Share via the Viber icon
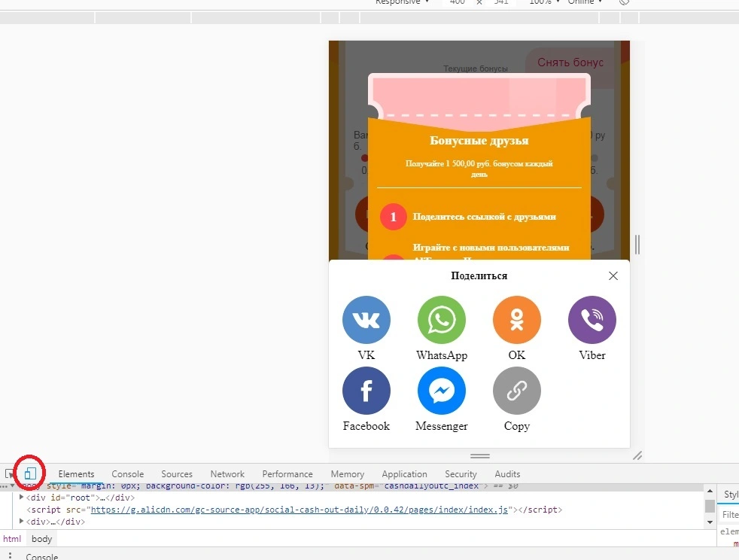Screen dimensions: 739x560 tap(592, 320)
